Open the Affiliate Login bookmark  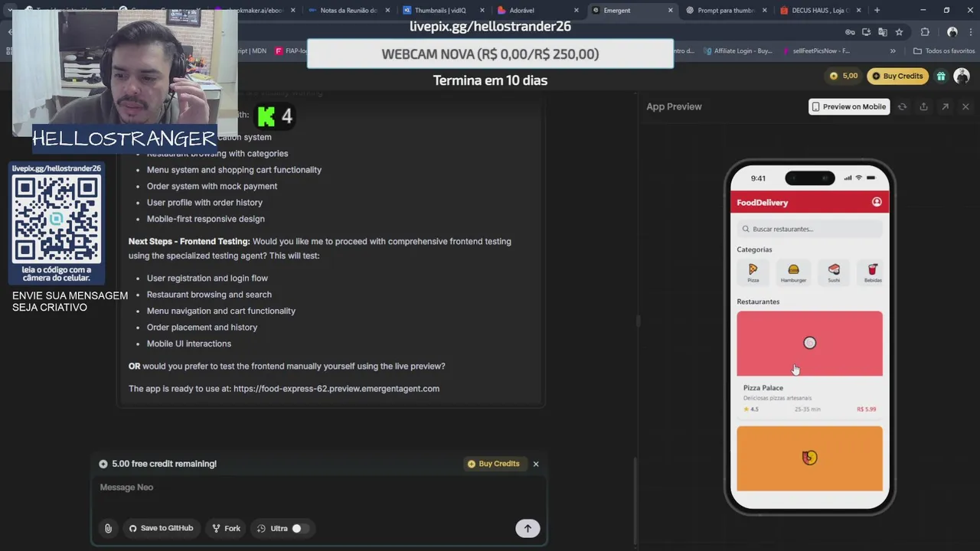737,51
